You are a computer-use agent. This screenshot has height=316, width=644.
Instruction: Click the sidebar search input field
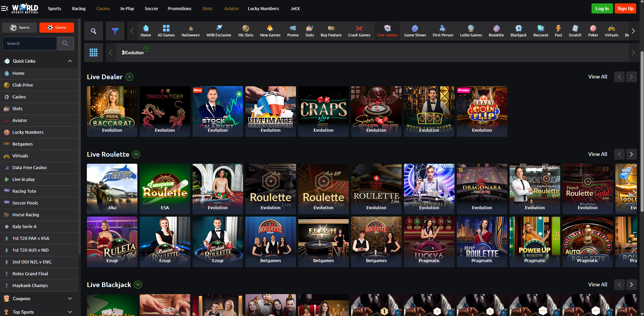(30, 43)
